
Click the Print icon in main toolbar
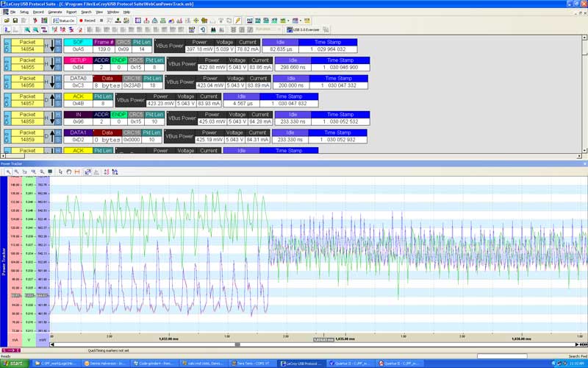24,21
